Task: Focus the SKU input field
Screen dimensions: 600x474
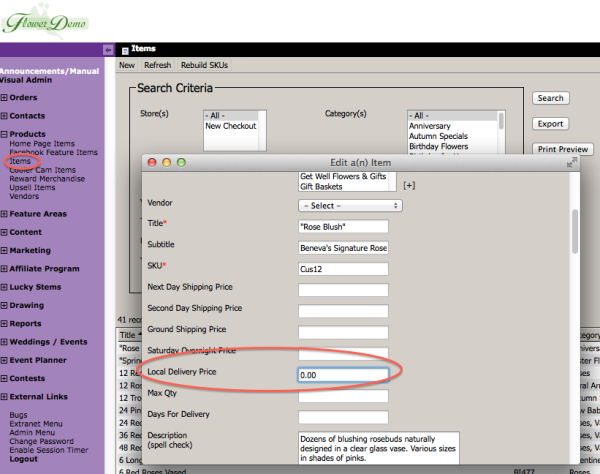Action: tap(343, 269)
